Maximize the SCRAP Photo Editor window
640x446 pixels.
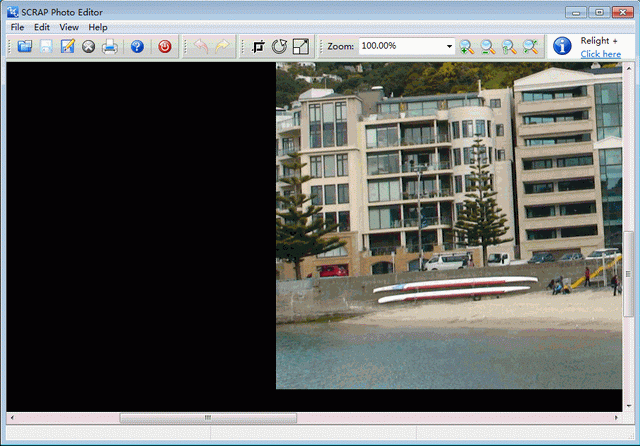(x=599, y=12)
